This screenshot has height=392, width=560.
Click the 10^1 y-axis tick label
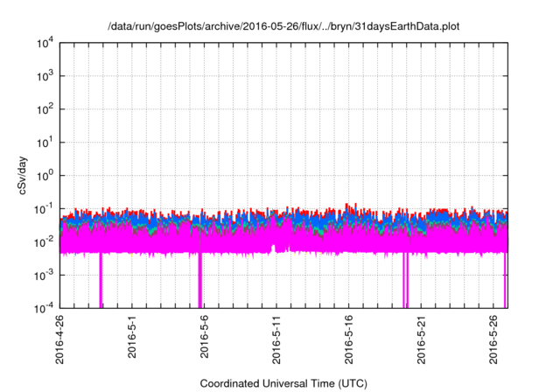point(45,143)
